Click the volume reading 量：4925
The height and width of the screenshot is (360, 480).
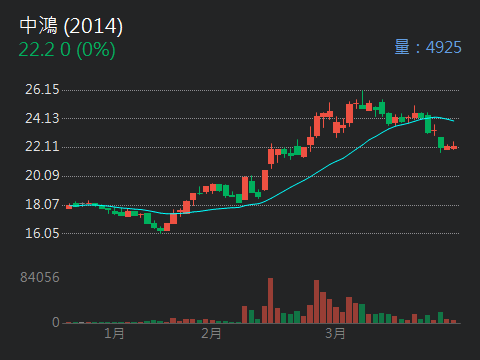(428, 47)
